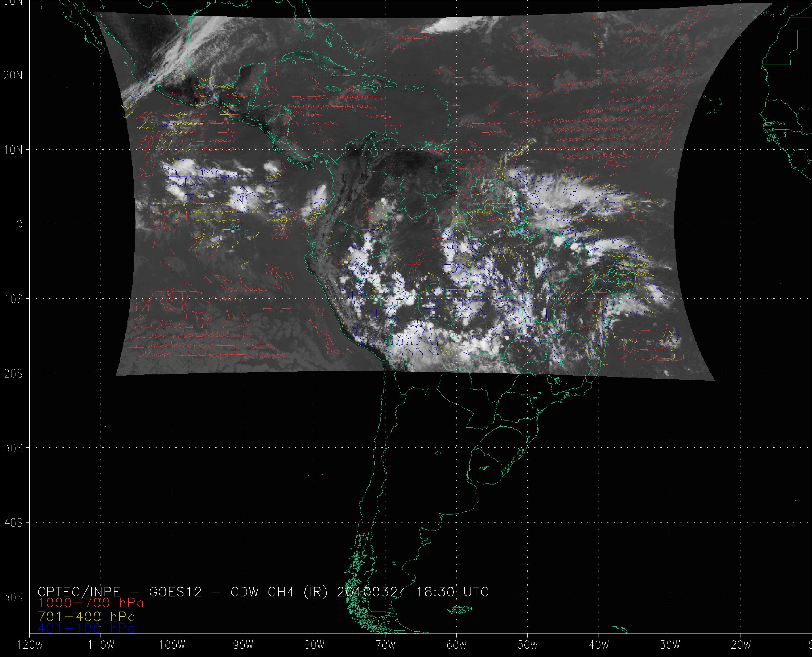Click the 70W longitude axis label
This screenshot has height=657, width=812.
point(385,645)
